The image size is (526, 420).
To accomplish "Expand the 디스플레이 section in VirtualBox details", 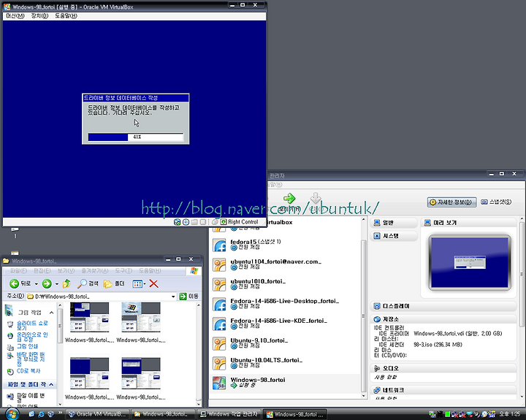I will click(x=443, y=306).
